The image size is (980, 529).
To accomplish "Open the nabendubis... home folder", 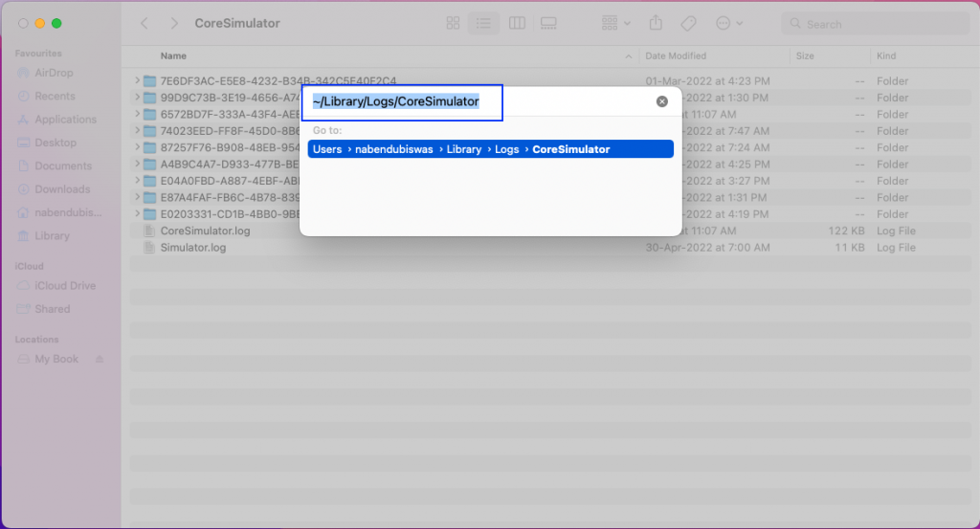I will click(x=68, y=213).
